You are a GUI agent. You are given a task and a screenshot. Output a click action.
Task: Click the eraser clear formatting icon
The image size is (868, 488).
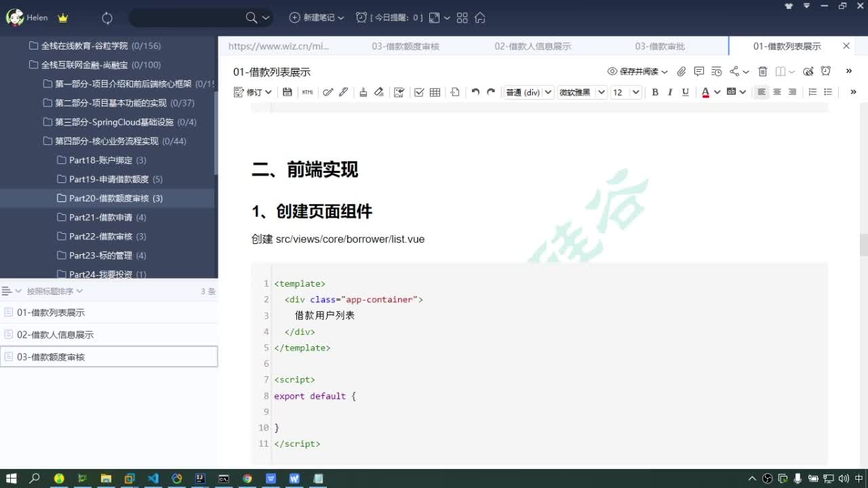tap(379, 92)
